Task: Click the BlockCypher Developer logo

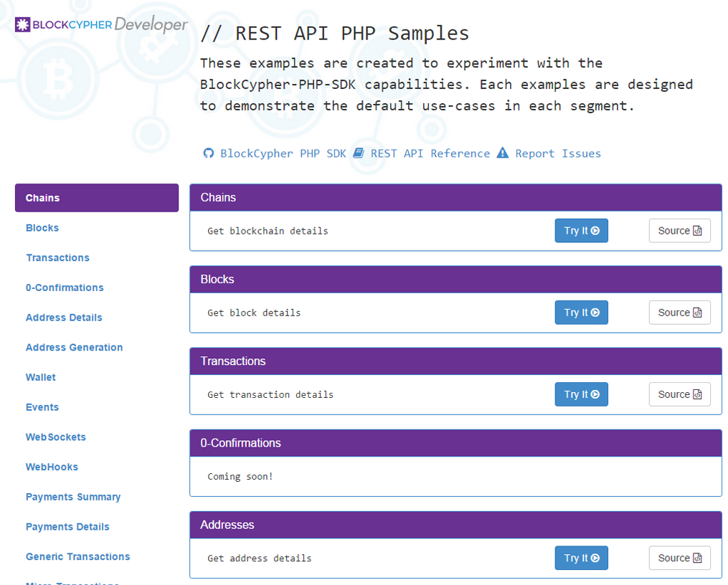Action: point(101,24)
